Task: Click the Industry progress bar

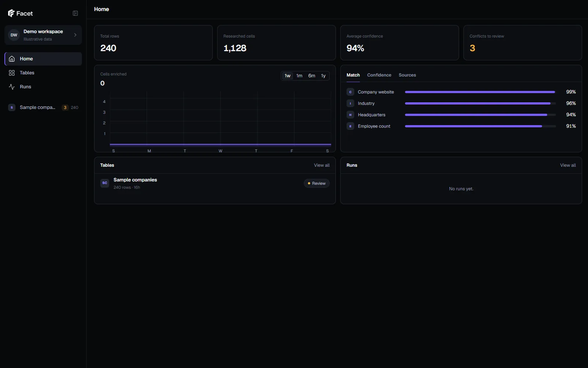Action: coord(480,103)
